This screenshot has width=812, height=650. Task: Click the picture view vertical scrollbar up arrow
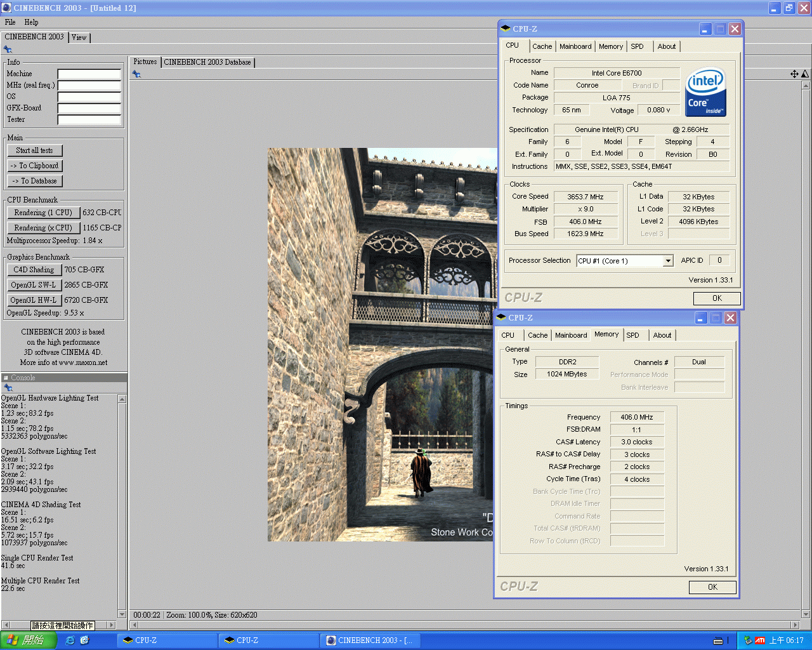click(x=806, y=85)
